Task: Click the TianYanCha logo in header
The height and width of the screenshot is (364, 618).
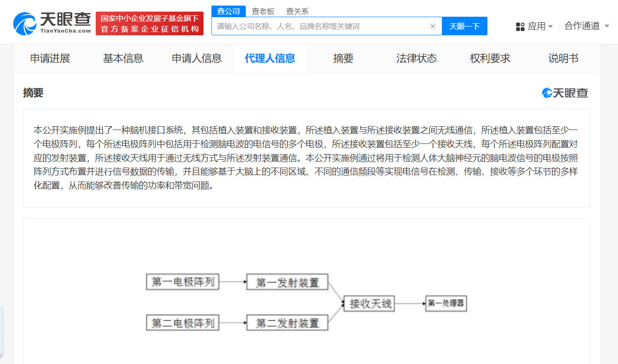Action: 52,23
